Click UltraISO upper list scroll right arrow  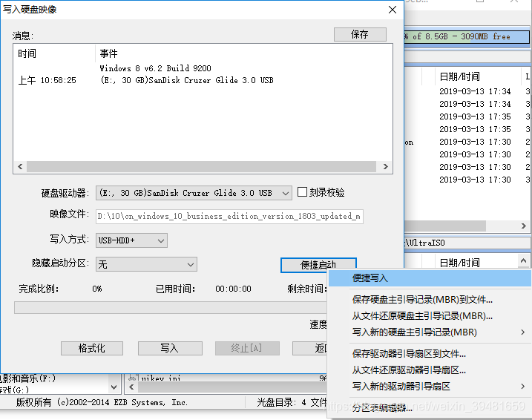coord(524,226)
